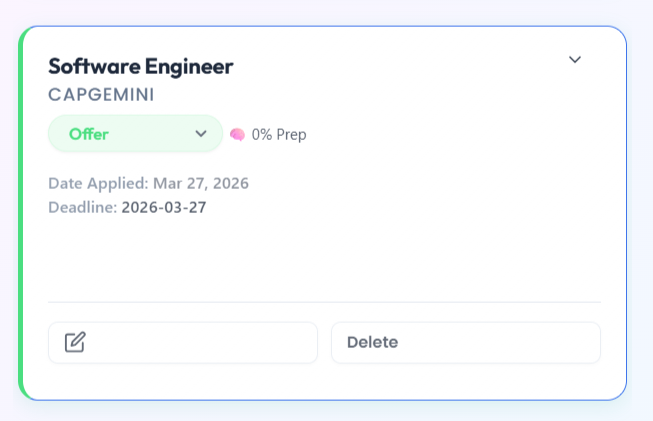
Task: Click the green Offer status text
Action: point(89,134)
